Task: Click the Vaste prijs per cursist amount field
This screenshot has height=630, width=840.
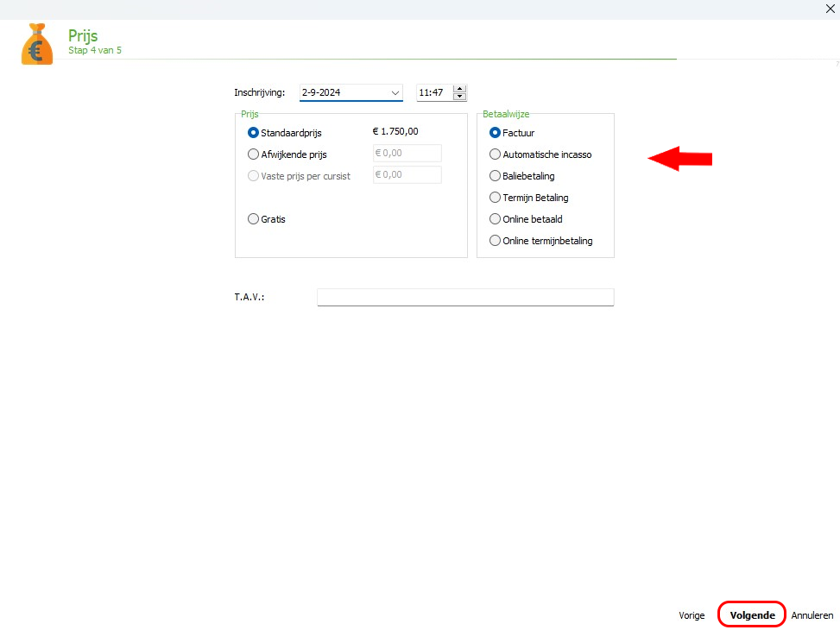Action: point(407,174)
